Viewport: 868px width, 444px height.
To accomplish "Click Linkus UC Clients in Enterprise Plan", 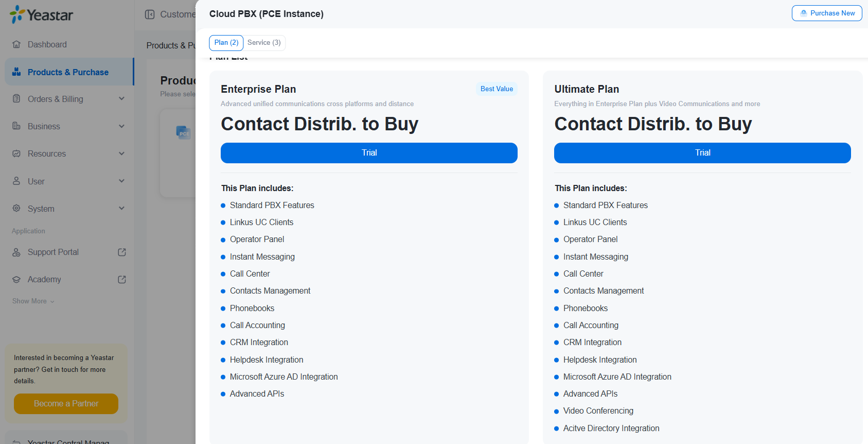I will [261, 223].
